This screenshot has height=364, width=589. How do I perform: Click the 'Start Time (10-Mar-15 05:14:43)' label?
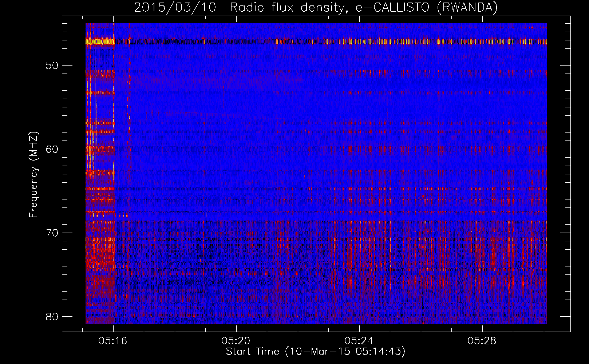coord(316,352)
